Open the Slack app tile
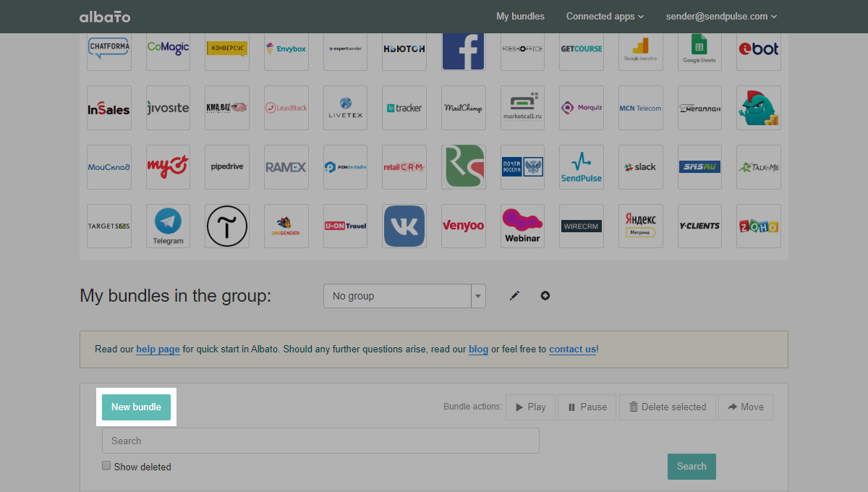Viewport: 868px width, 492px height. (x=641, y=167)
